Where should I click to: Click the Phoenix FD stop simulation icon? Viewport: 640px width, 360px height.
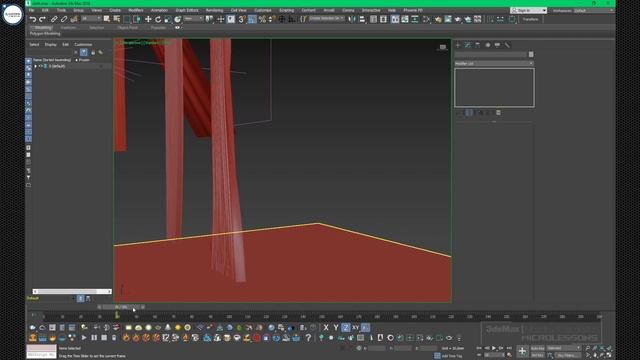click(104, 338)
